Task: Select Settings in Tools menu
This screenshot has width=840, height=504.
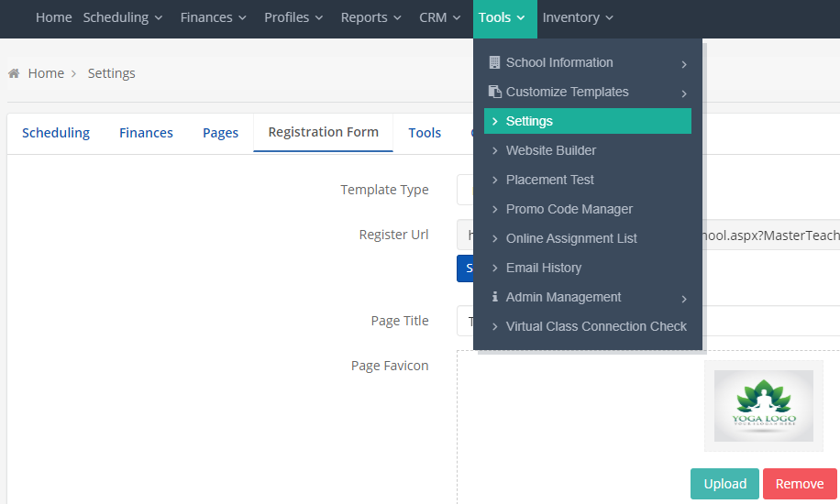Action: 529,121
